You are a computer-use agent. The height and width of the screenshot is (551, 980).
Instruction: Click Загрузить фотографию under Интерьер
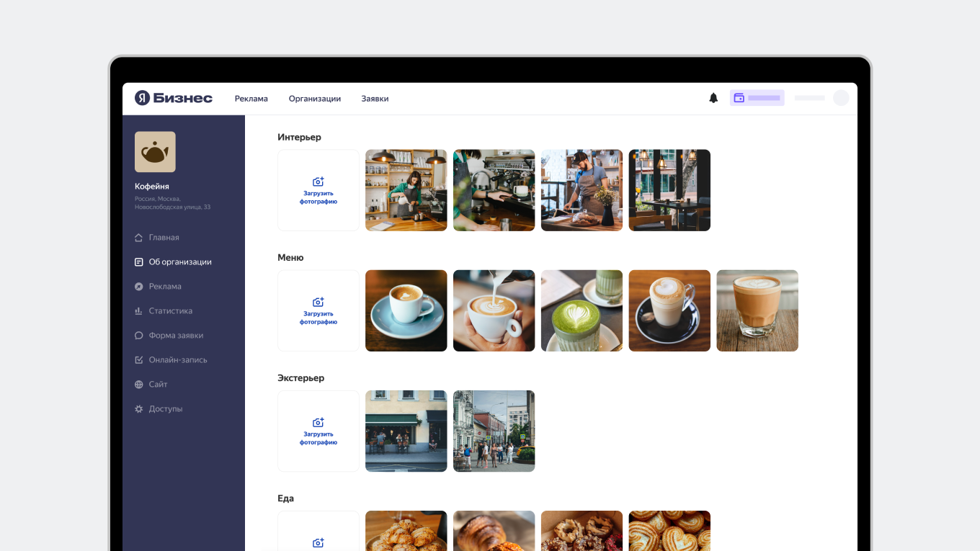[318, 197]
